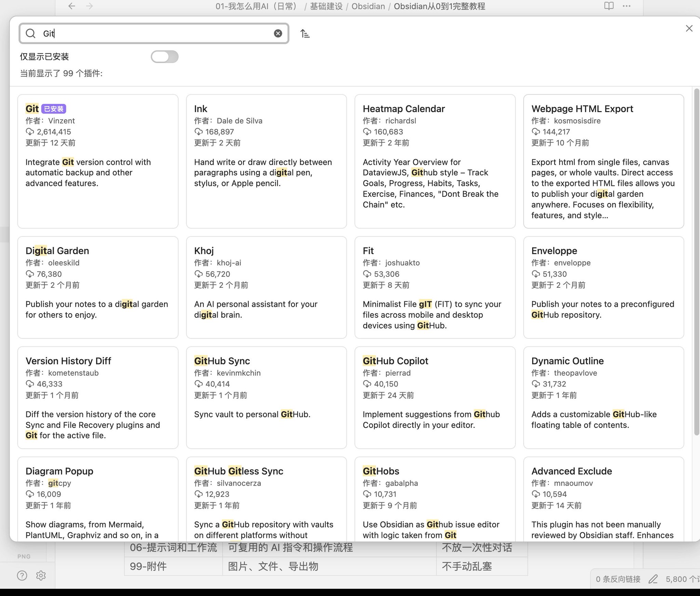Click the download icon on GitHub Sync
700x596 pixels.
(x=198, y=384)
